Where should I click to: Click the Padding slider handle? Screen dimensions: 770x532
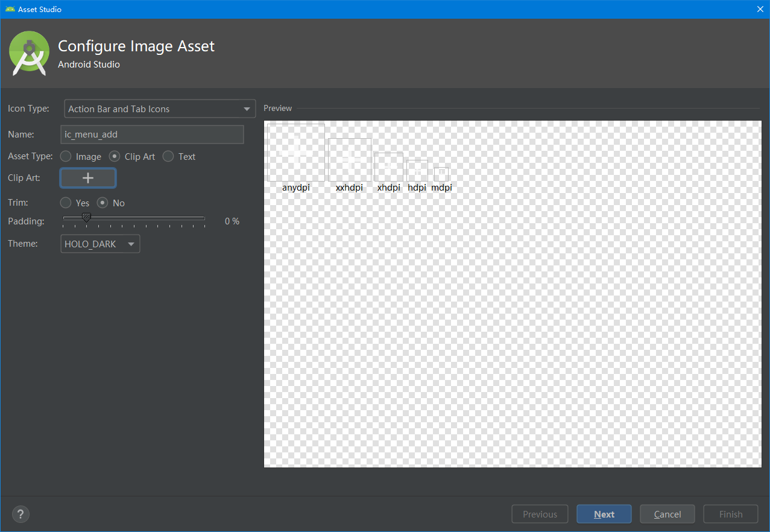86,217
